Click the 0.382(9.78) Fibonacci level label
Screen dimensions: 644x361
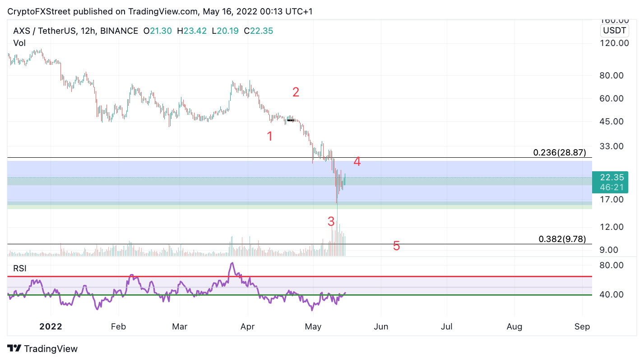tap(562, 239)
